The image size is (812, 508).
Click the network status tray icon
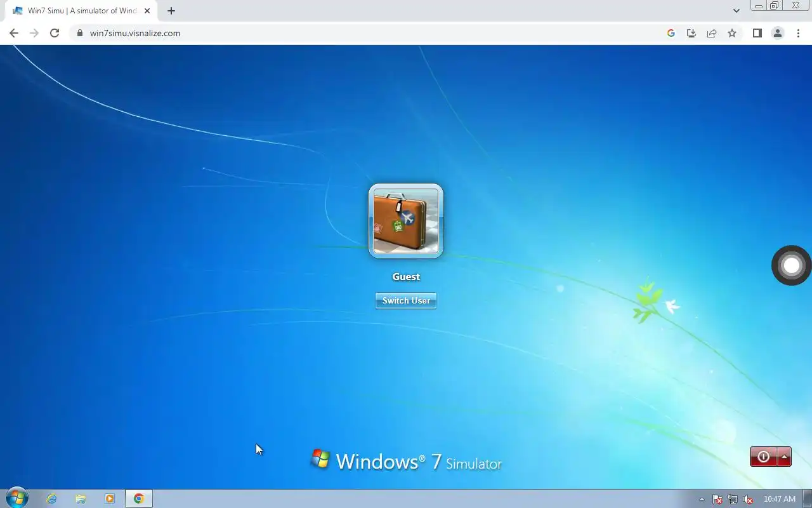[x=733, y=499]
